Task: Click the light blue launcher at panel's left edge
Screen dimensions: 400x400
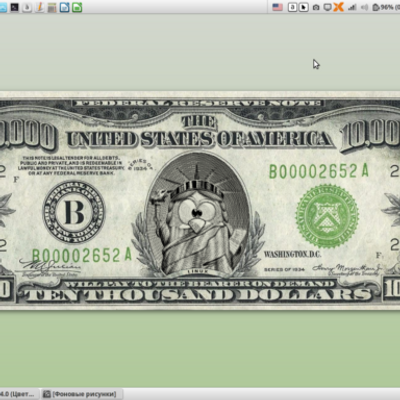Action: coord(3,7)
